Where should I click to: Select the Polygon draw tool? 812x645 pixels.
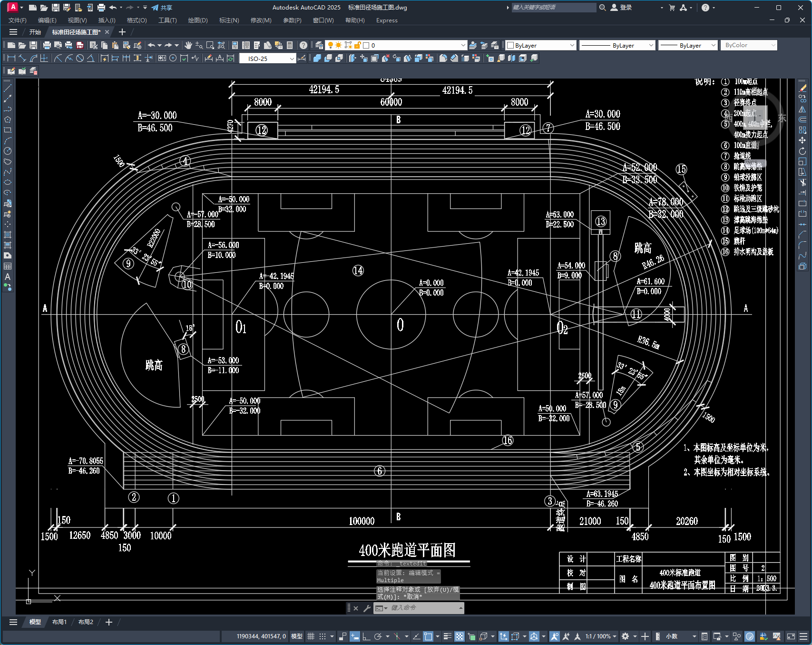[8, 119]
